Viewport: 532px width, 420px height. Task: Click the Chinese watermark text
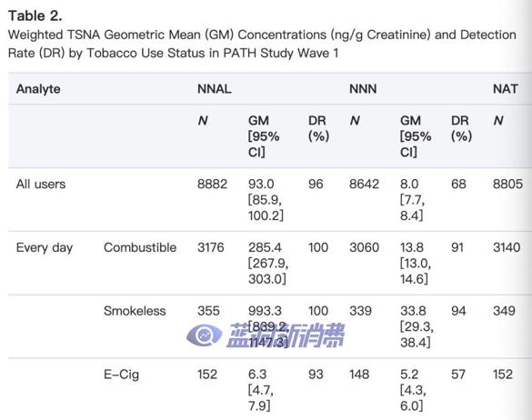(286, 335)
